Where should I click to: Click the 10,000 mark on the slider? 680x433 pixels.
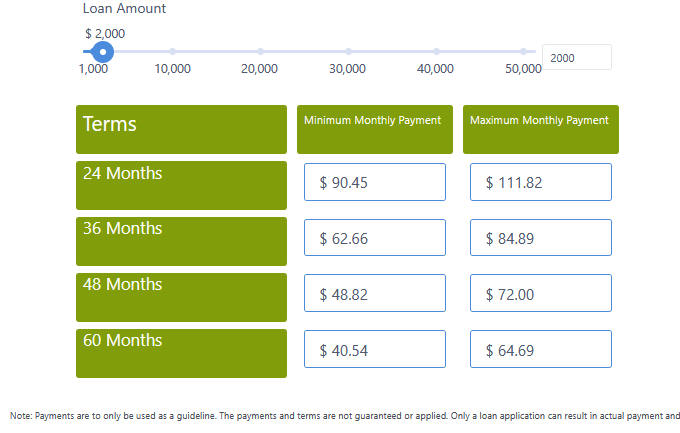tap(172, 51)
